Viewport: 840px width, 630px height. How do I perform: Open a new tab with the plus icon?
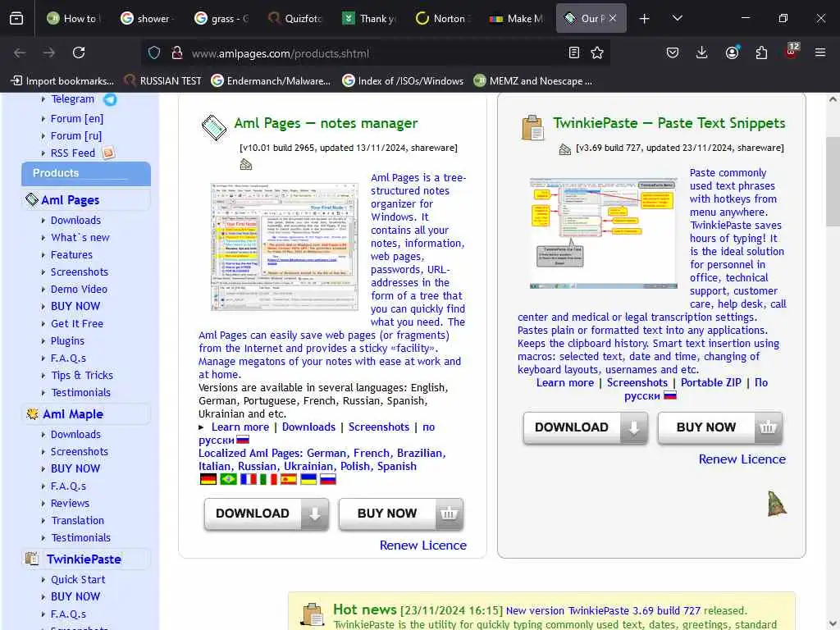point(645,19)
